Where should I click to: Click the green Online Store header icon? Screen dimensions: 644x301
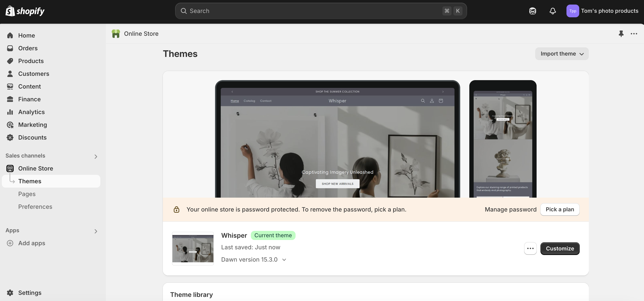click(x=116, y=34)
